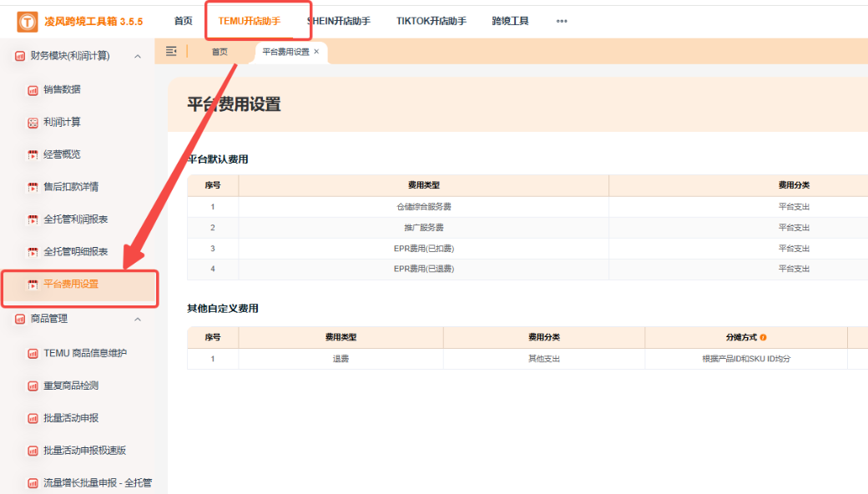Open the 首页 top navigation item
The height and width of the screenshot is (494, 868).
pos(184,21)
